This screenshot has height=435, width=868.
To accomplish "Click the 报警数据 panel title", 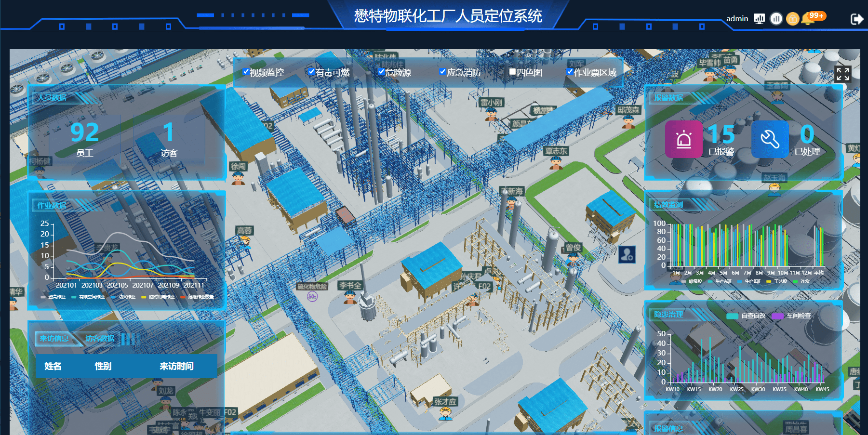I will coord(668,97).
